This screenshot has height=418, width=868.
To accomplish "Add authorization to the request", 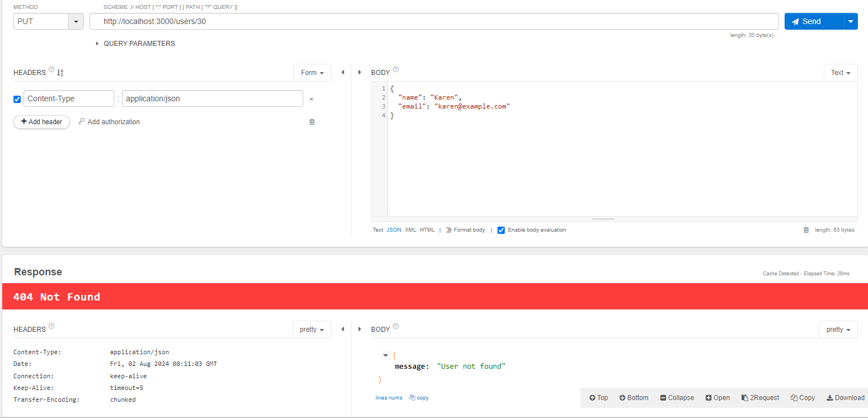I will coord(109,121).
